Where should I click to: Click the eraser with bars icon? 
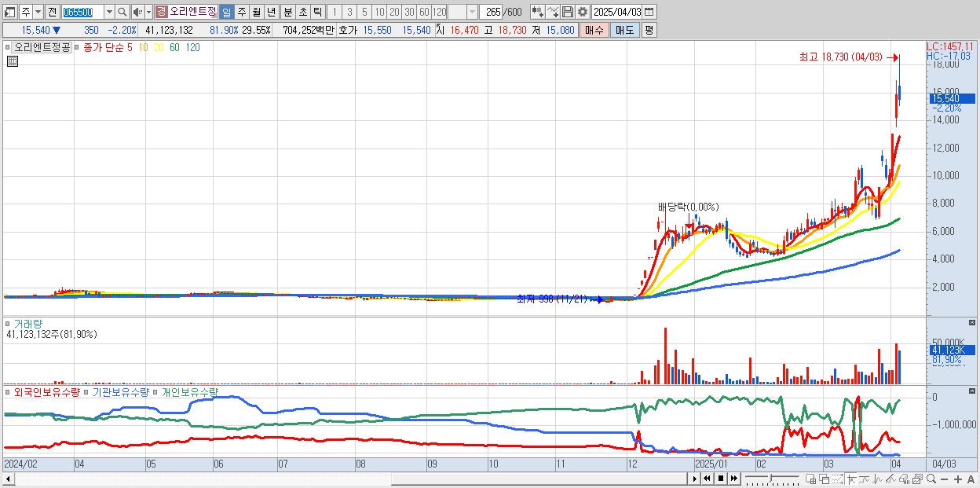click(x=904, y=479)
